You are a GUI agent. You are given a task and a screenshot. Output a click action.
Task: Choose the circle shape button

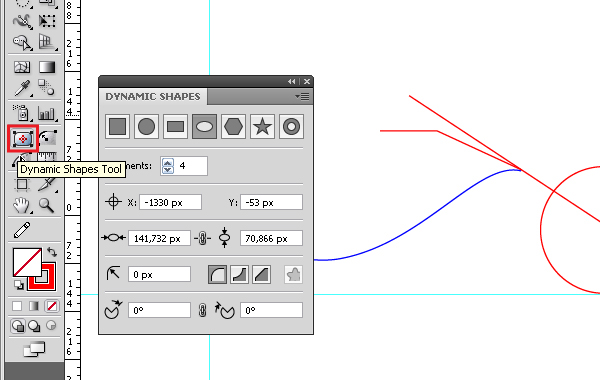click(146, 126)
